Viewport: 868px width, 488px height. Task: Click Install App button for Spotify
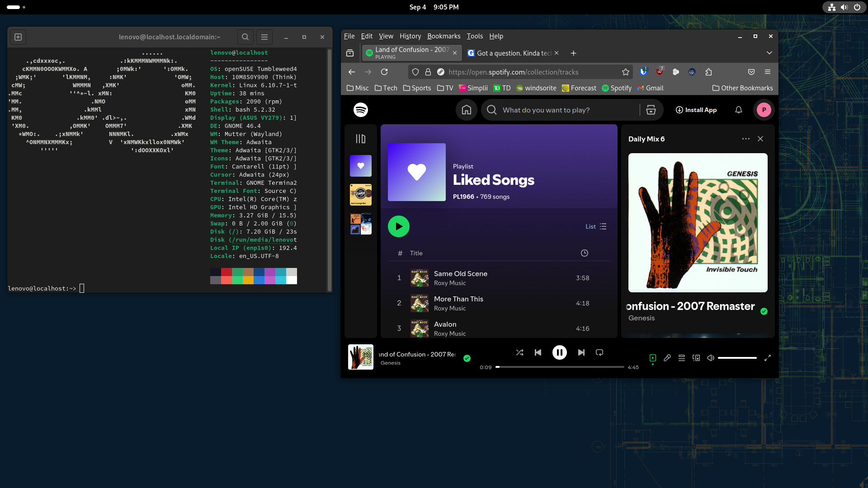click(x=697, y=110)
